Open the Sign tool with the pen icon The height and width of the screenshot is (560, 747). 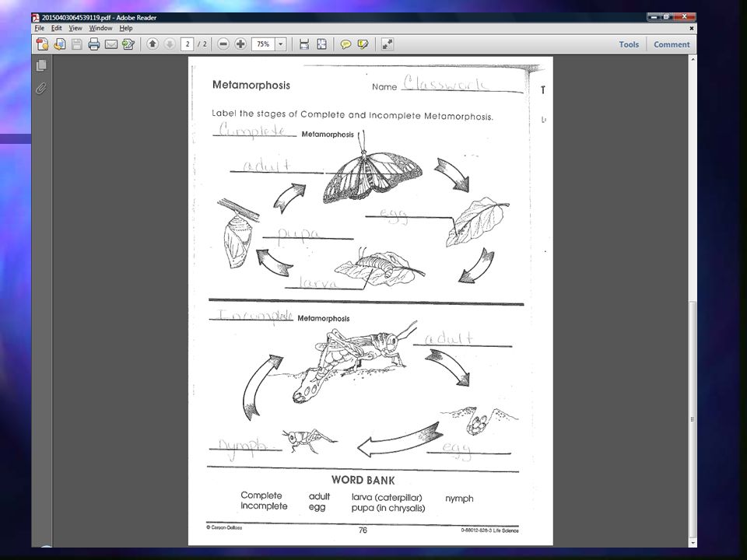[x=128, y=44]
